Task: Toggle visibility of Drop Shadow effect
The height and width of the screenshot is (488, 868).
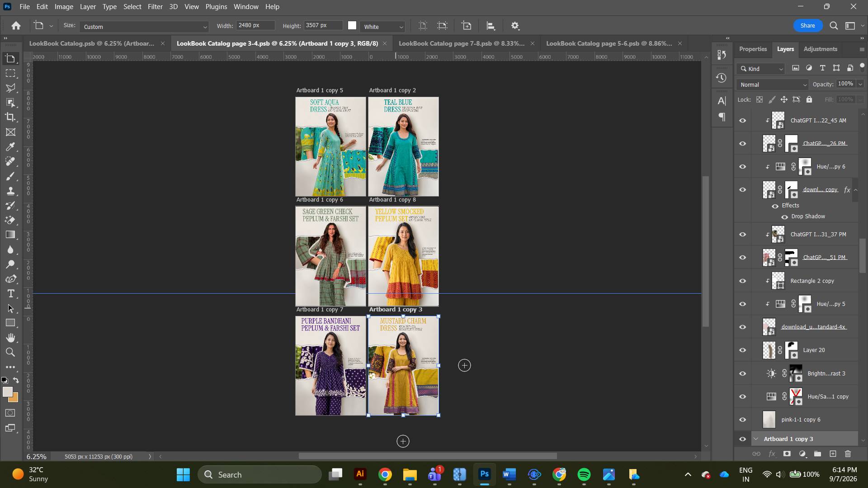Action: 785,217
